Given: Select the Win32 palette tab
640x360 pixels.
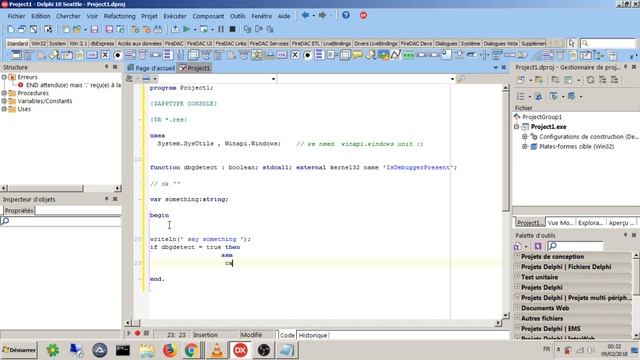Looking at the screenshot, I should pos(38,43).
